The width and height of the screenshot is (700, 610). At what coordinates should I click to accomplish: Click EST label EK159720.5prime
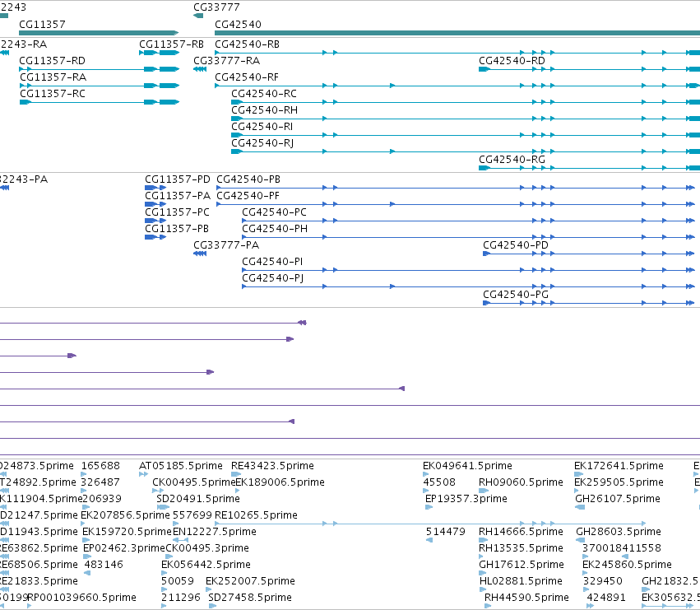127,532
